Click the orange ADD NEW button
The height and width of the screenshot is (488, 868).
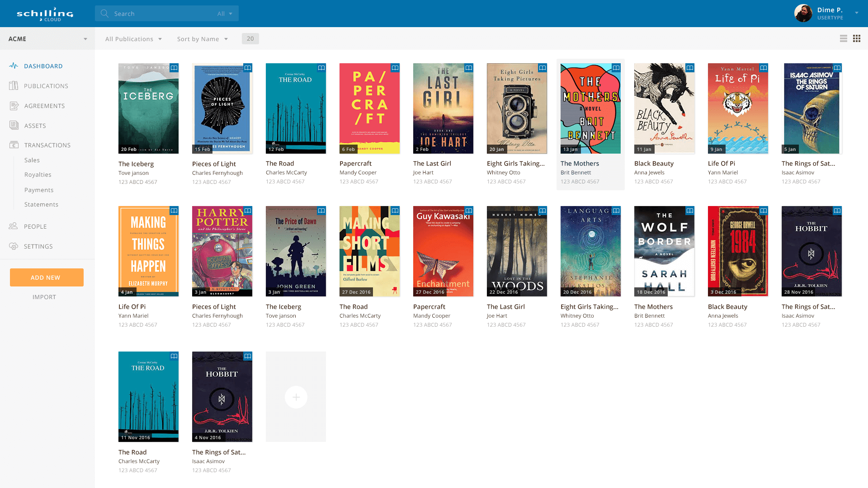(x=47, y=277)
